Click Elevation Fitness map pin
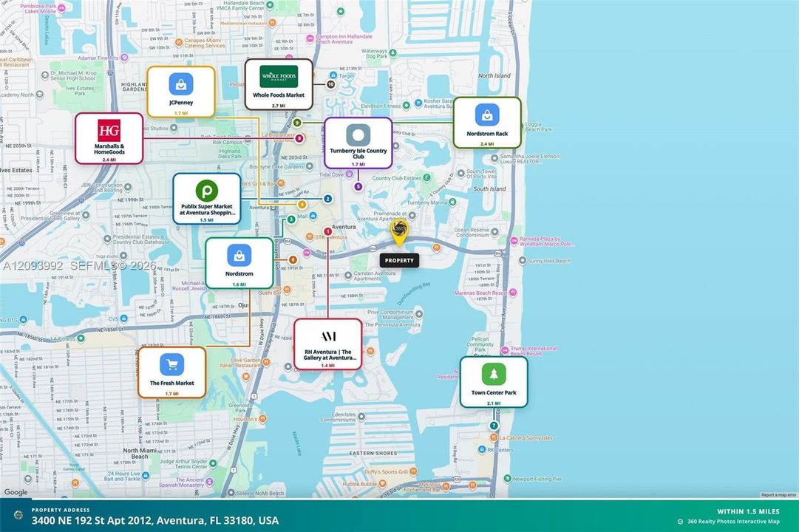Image resolution: width=799 pixels, height=532 pixels. (406, 106)
